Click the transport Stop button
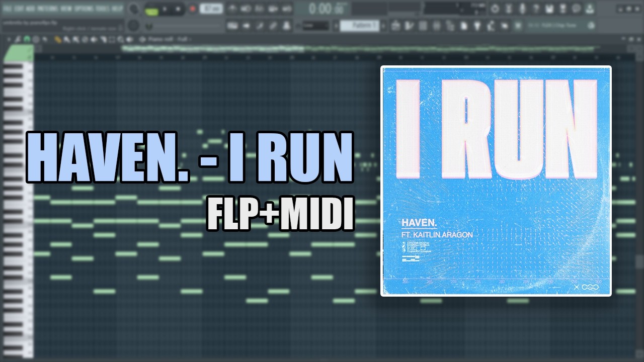The height and width of the screenshot is (362, 644). (x=178, y=9)
